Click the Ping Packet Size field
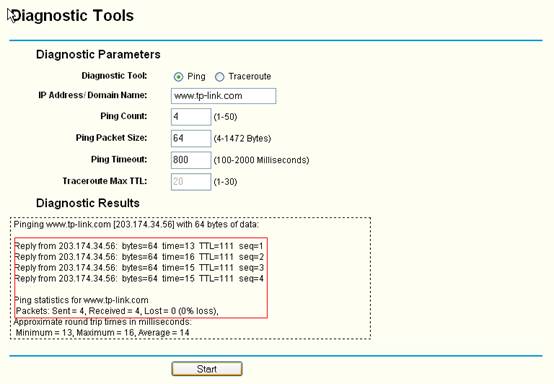The width and height of the screenshot is (554, 384). tap(191, 138)
